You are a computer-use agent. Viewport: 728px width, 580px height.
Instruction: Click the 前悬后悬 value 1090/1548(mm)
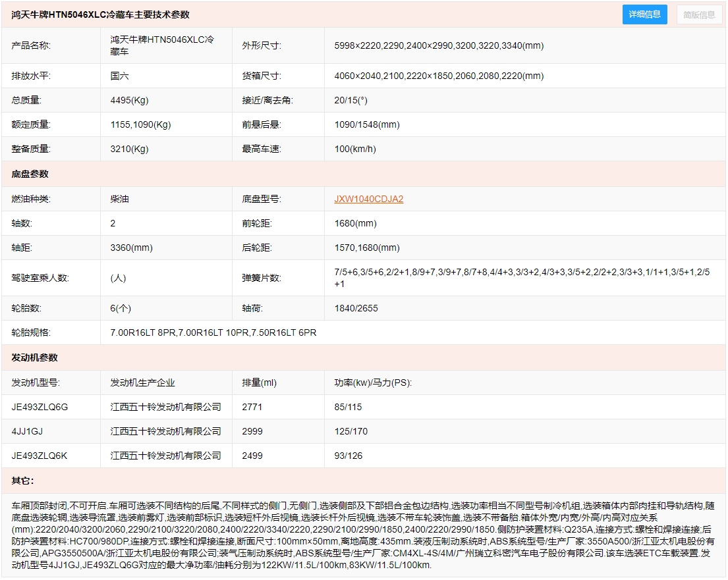tap(367, 124)
